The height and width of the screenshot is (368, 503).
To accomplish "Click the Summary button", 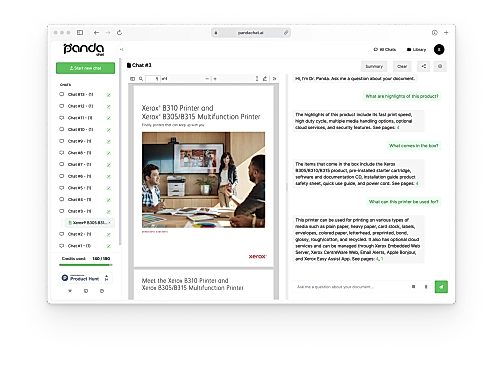I will click(374, 66).
